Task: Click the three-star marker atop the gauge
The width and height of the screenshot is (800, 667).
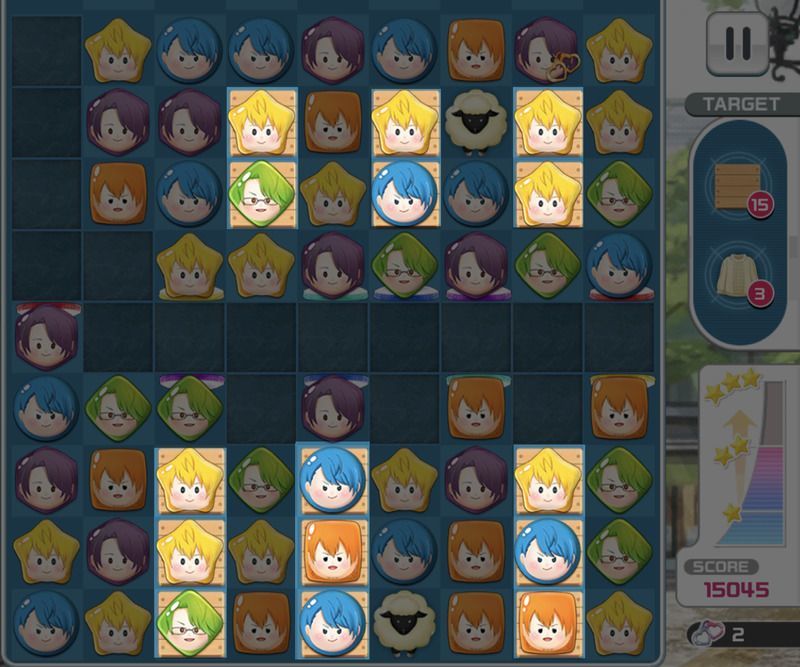Action: [733, 388]
